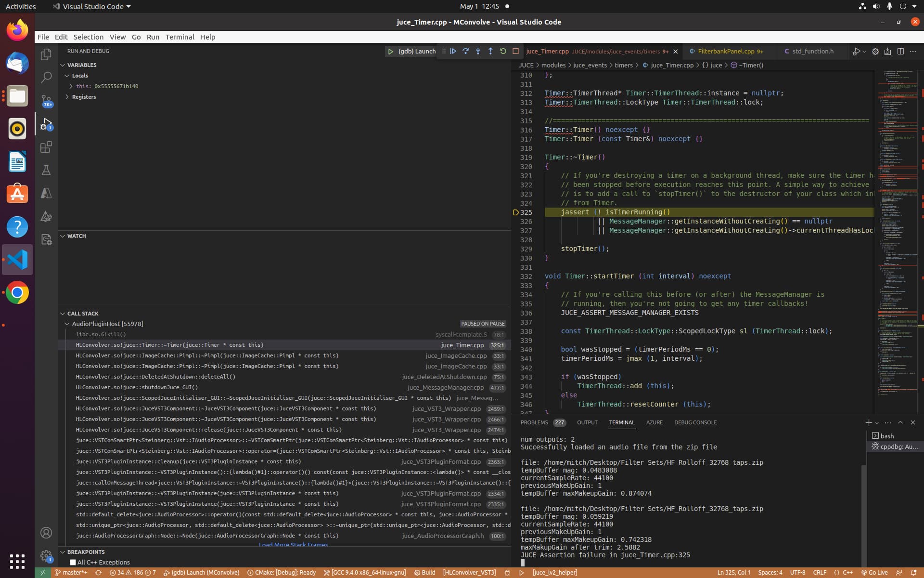
Task: Maximize the terminal panel with the chevron
Action: point(900,422)
